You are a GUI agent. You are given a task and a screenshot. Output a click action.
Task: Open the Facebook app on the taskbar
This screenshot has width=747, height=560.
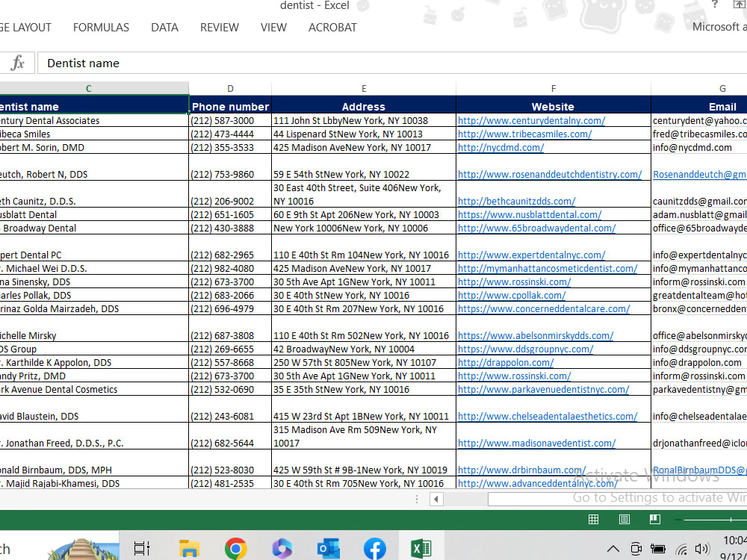coord(375,549)
